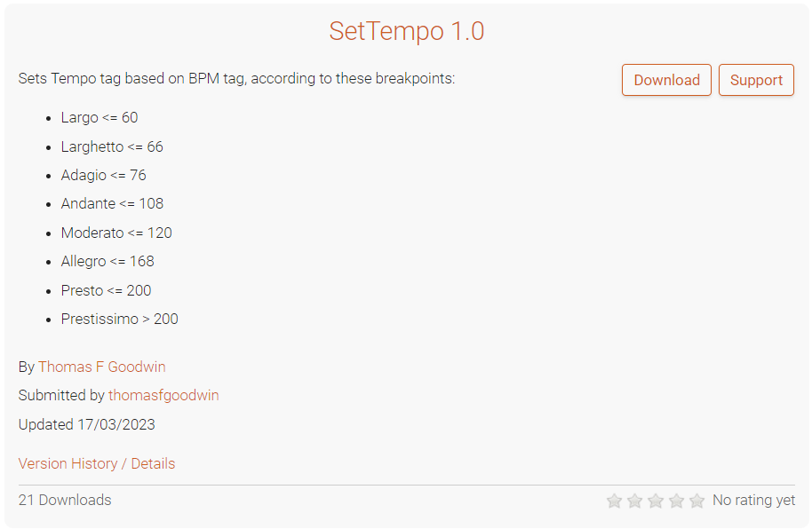Rate the plugin one star
The image size is (812, 529).
614,501
